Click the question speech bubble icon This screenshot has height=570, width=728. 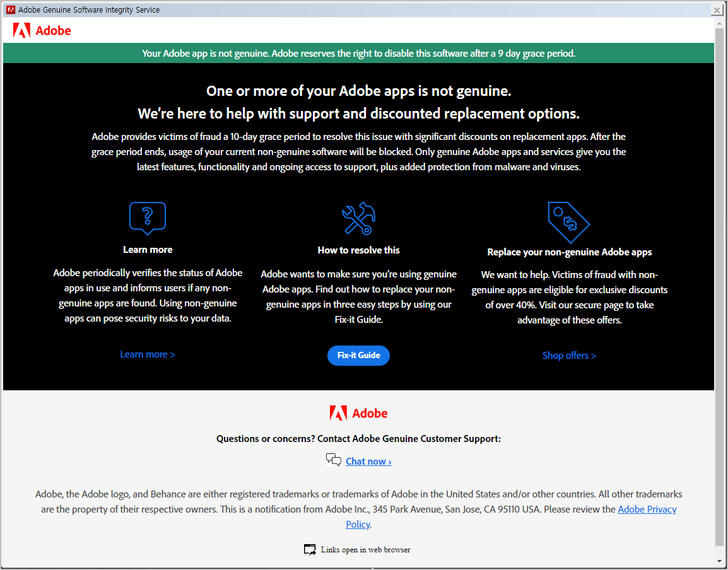[147, 218]
